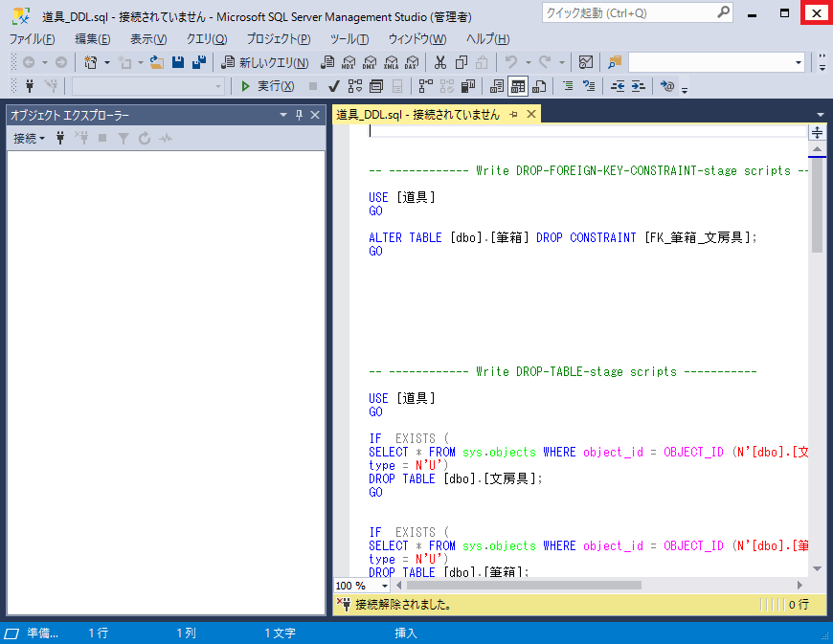
Task: Click the Connect plug icon in Object Explorer
Action: 60,139
